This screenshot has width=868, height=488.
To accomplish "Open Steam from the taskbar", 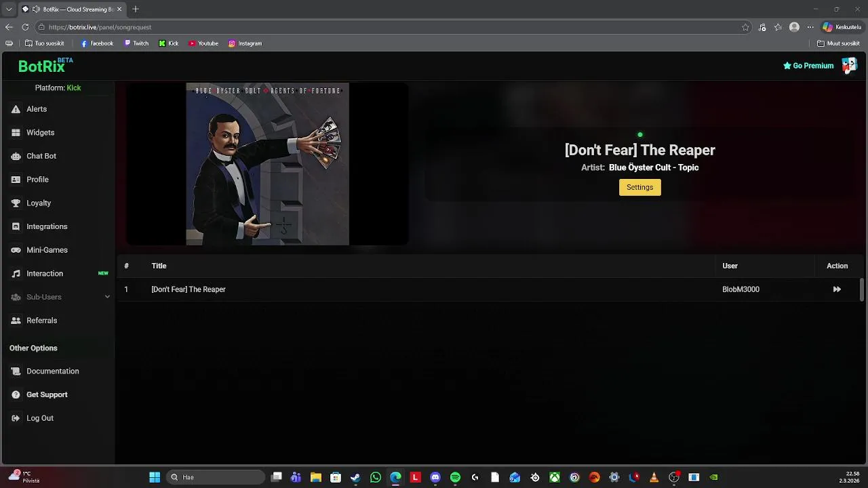I will click(355, 477).
